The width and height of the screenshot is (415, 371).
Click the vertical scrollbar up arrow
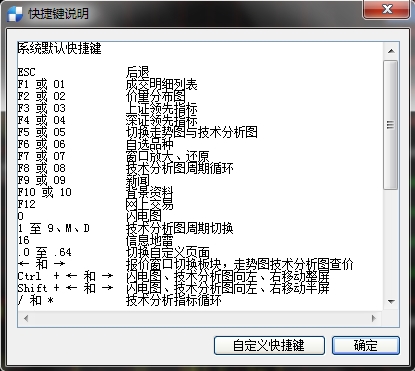click(x=391, y=51)
